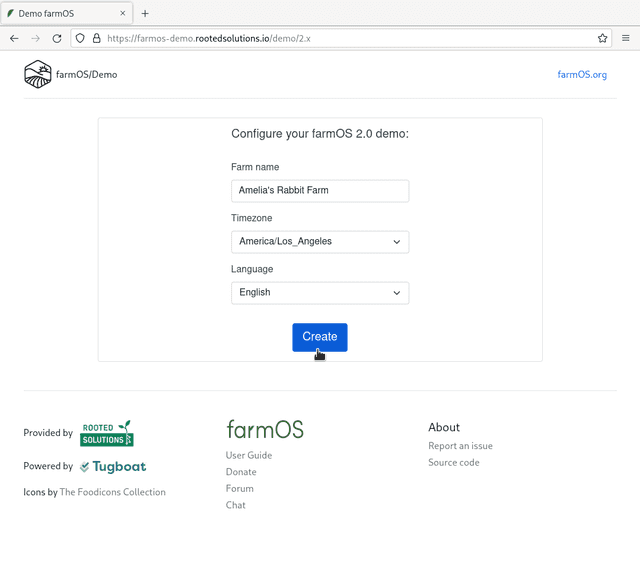Click the padlock site security icon
This screenshot has width=640, height=566.
pos(96,38)
